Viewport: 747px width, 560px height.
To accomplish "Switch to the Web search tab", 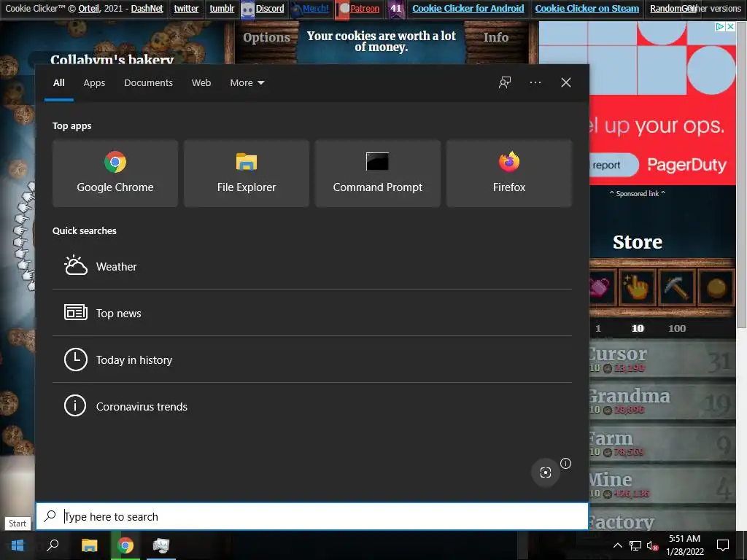I will [201, 82].
